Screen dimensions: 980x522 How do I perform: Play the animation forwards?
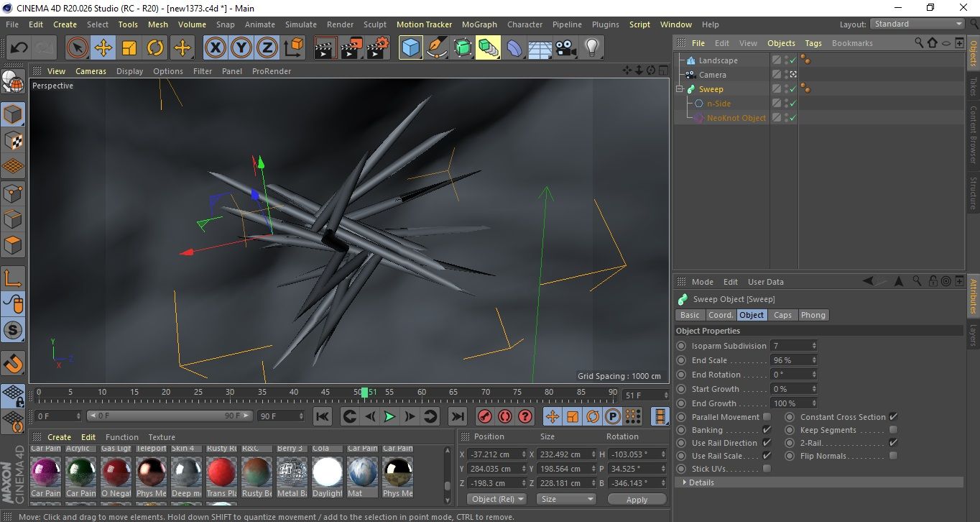pos(389,416)
